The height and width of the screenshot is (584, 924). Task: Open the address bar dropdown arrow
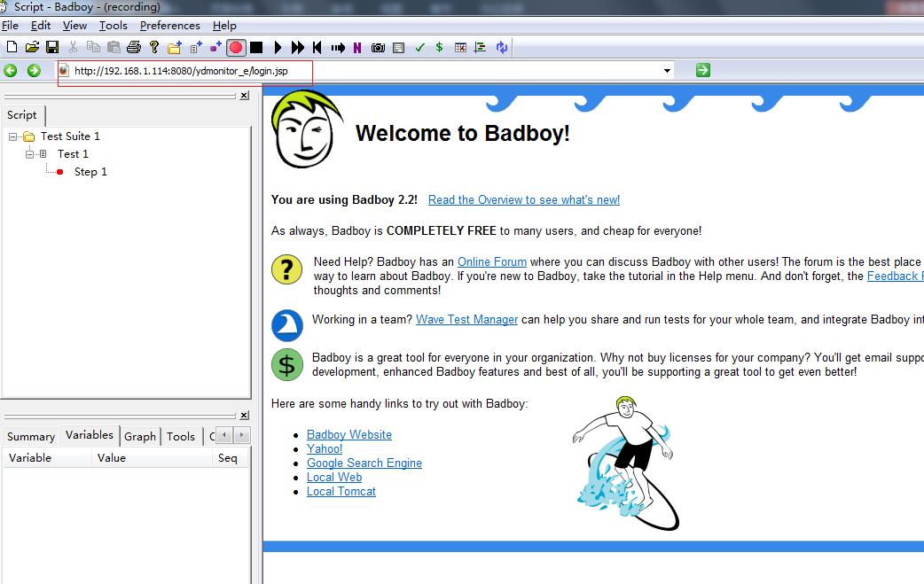[x=667, y=71]
